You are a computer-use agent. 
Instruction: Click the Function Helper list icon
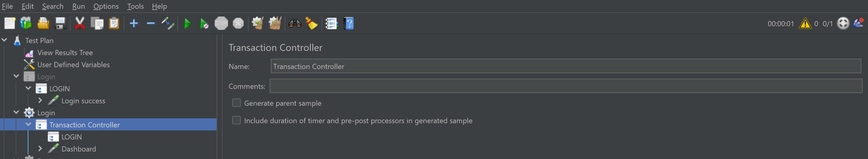[x=331, y=23]
